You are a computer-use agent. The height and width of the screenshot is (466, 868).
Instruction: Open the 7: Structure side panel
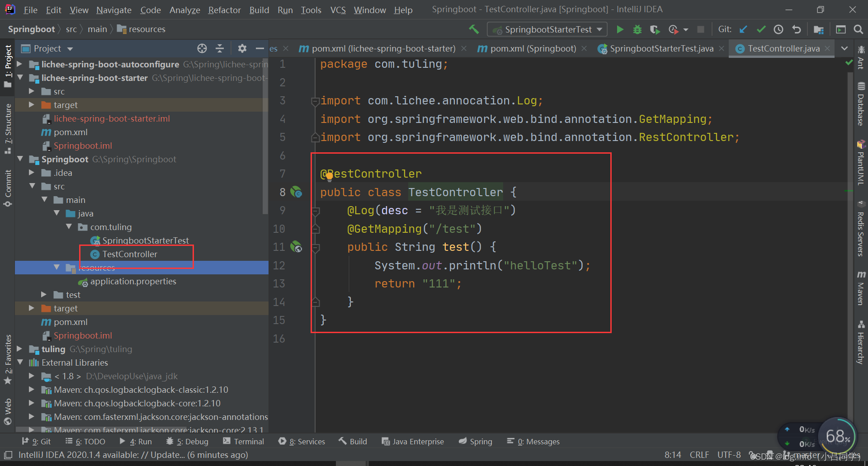[x=8, y=128]
